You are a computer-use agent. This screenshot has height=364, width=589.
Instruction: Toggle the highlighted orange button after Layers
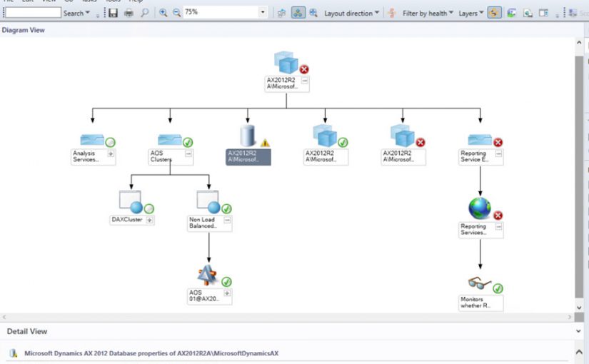(x=494, y=13)
